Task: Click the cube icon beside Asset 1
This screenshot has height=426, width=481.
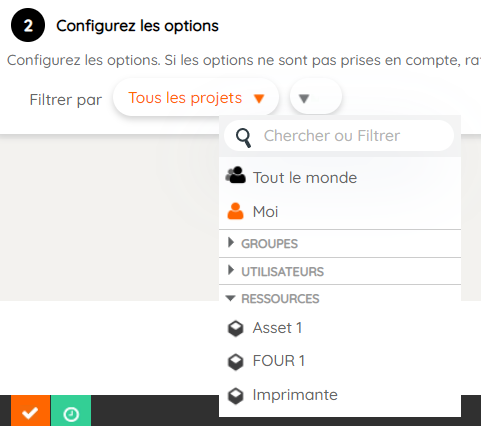Action: click(x=236, y=329)
